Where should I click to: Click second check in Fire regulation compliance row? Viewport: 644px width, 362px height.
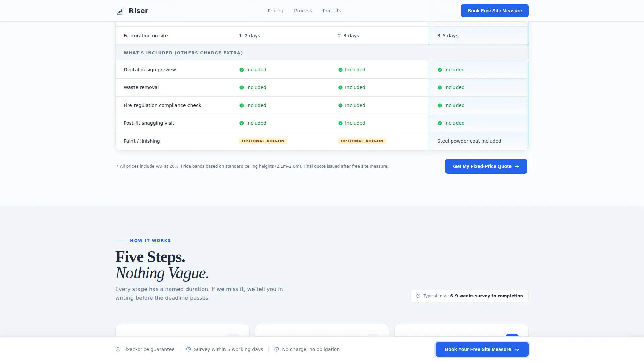click(340, 106)
